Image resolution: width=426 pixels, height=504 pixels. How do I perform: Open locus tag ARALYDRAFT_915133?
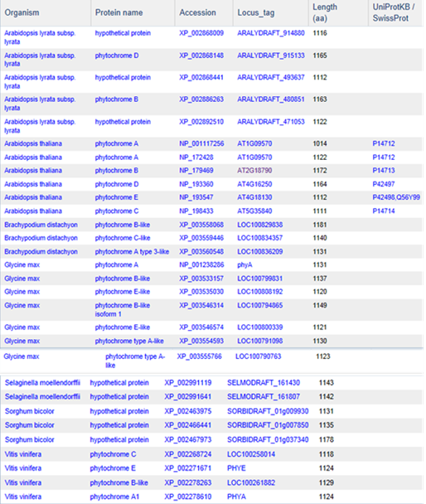click(271, 56)
